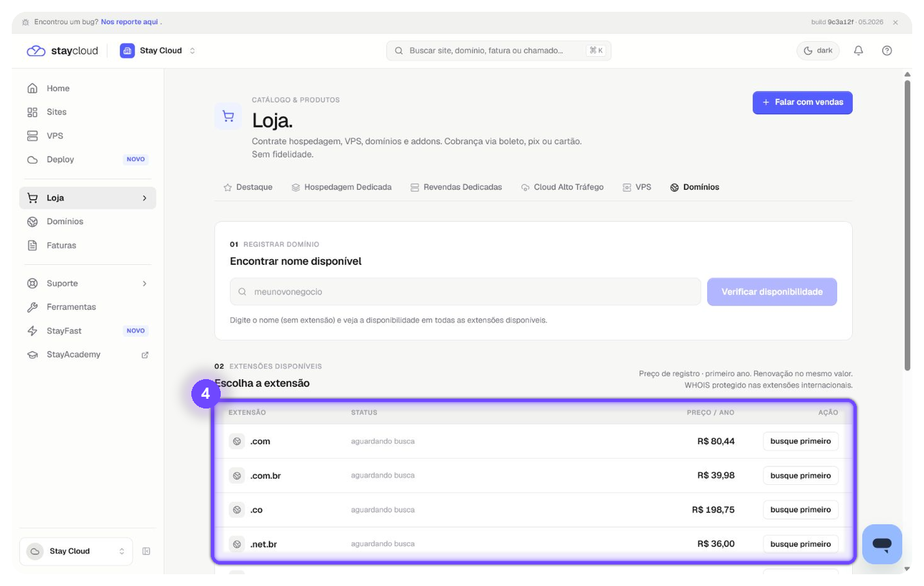Click the globe icon in the .net.br row
The image size is (924, 586).
tap(237, 544)
